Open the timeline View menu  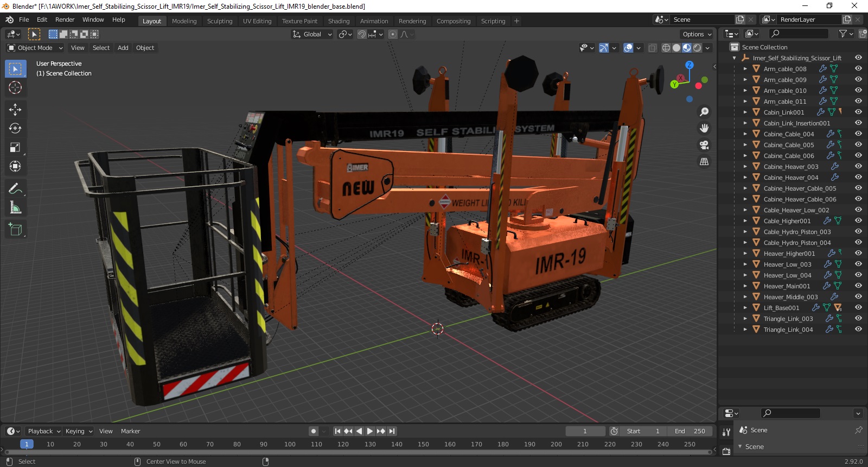pos(106,431)
